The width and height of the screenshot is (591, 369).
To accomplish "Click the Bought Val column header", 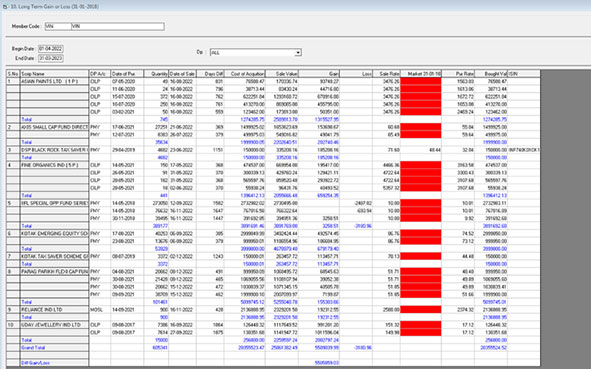I will tap(491, 74).
